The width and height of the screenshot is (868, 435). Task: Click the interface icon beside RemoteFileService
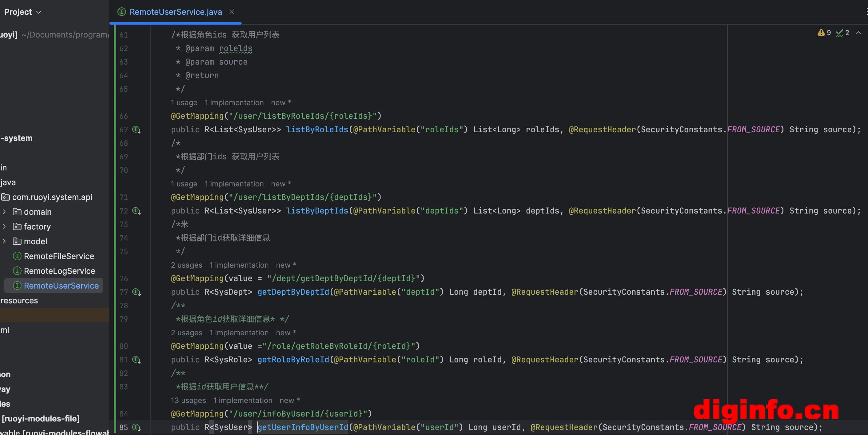(17, 256)
